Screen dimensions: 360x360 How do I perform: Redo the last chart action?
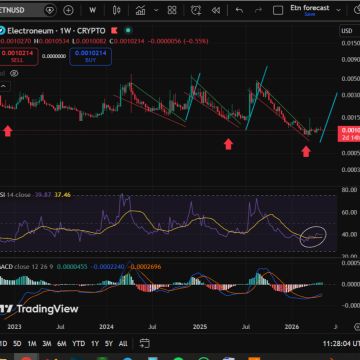258,10
